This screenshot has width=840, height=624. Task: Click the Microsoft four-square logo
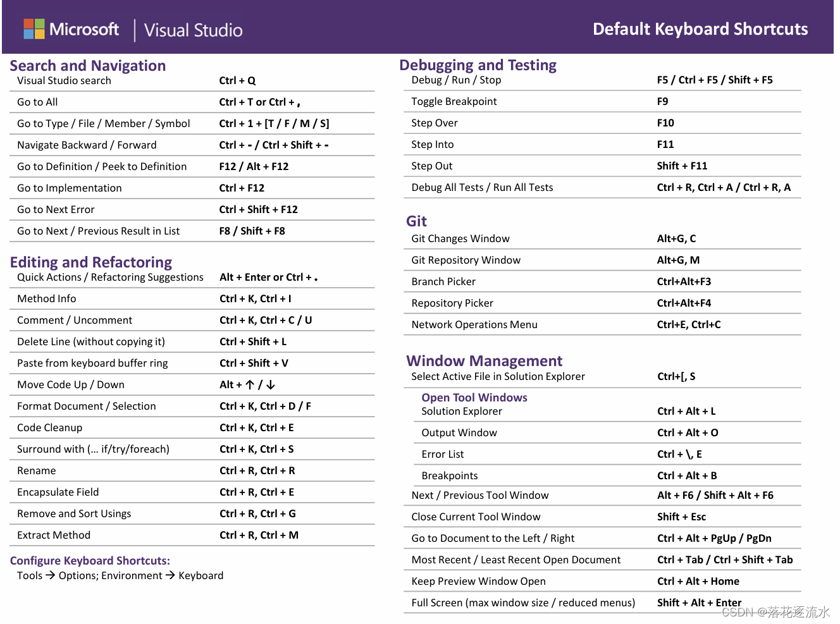tap(34, 29)
